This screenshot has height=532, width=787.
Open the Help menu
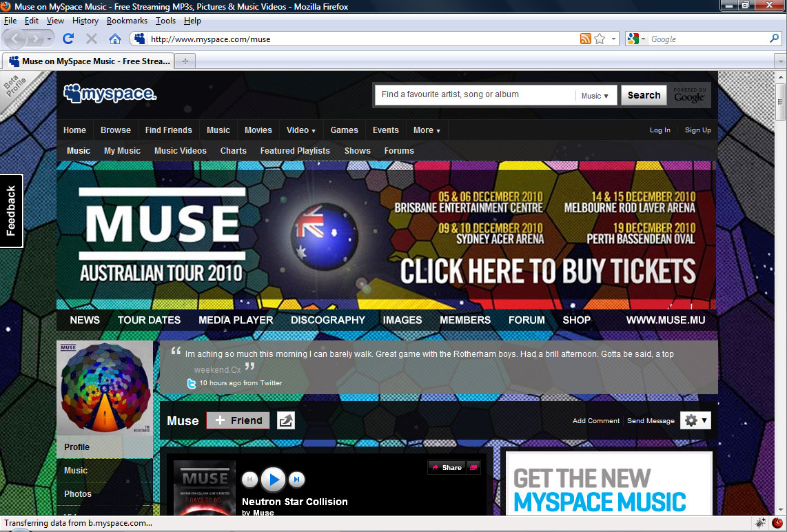(192, 21)
